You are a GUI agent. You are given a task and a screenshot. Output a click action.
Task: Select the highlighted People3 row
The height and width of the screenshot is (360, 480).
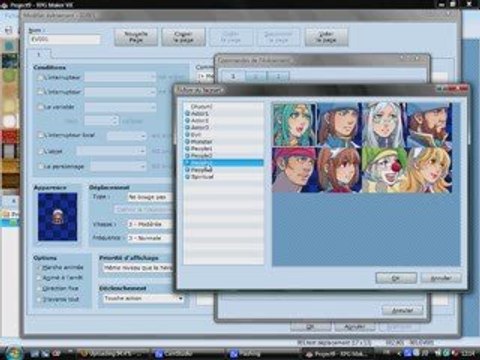pos(223,163)
